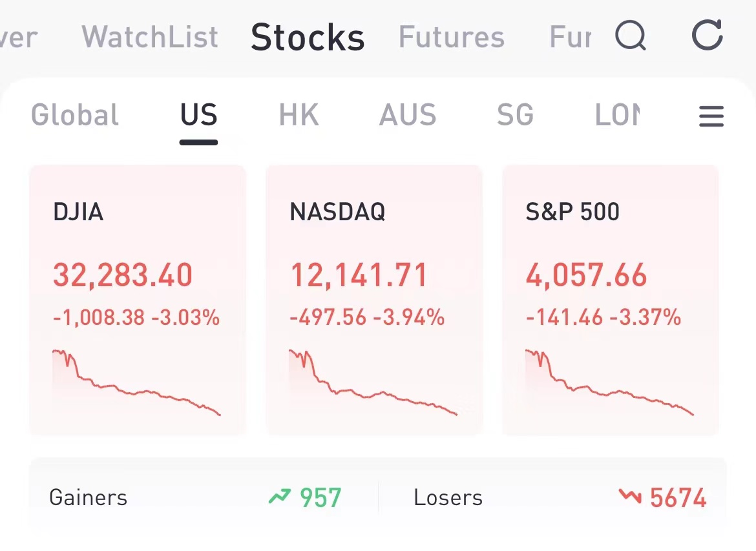Open the partially visible LON market tab
The height and width of the screenshot is (551, 756).
tap(617, 116)
